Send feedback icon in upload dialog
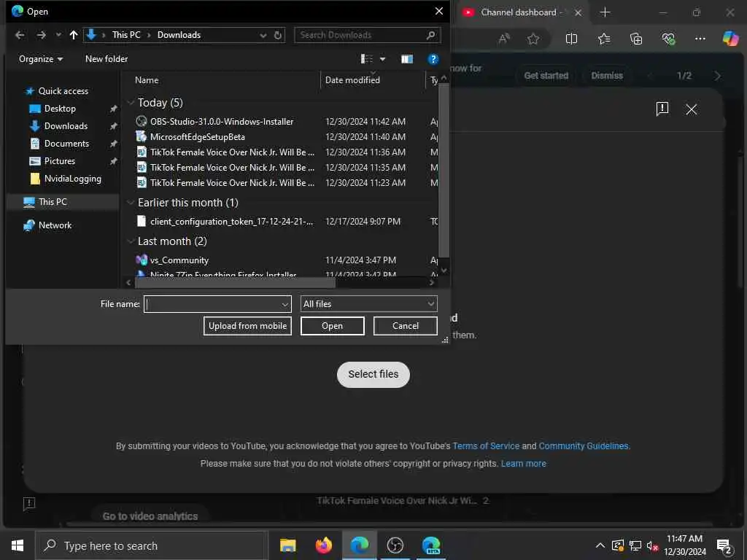The width and height of the screenshot is (747, 560). pos(662,109)
